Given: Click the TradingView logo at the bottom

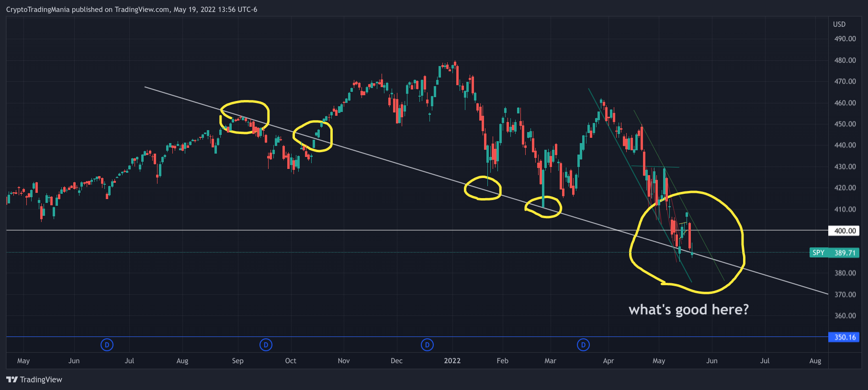Looking at the screenshot, I should point(34,379).
